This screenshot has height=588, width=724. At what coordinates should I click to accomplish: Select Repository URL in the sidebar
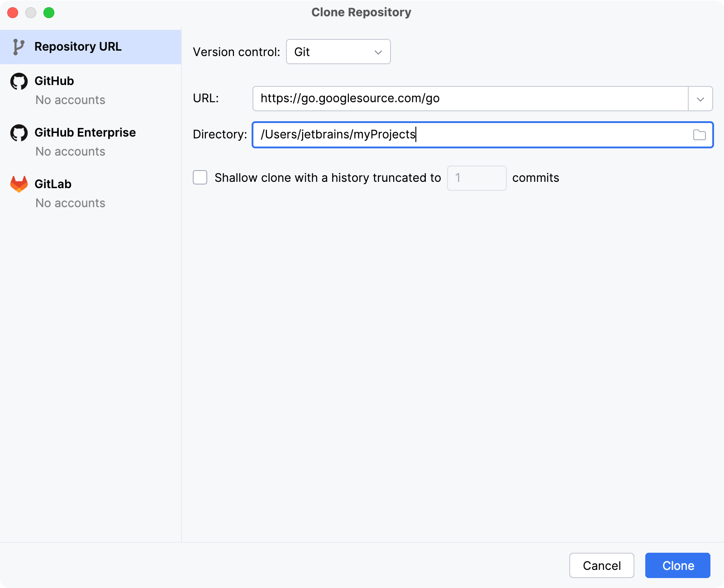pos(78,46)
